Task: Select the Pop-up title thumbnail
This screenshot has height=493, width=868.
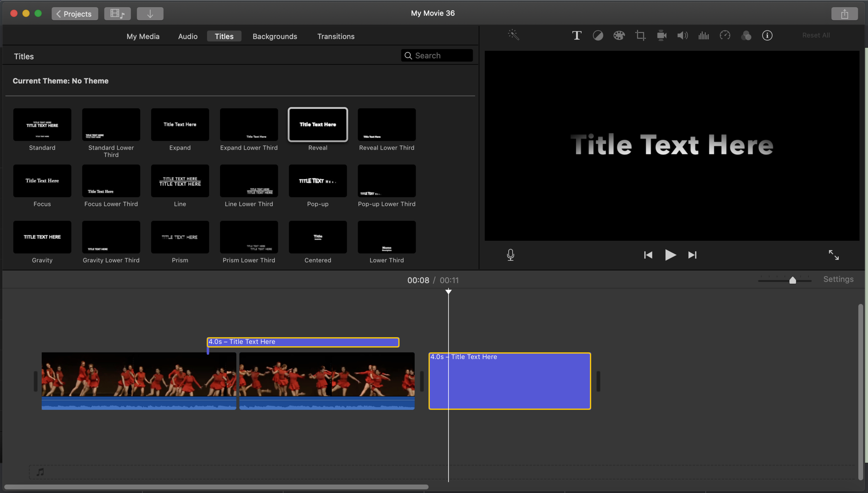Action: 317,181
